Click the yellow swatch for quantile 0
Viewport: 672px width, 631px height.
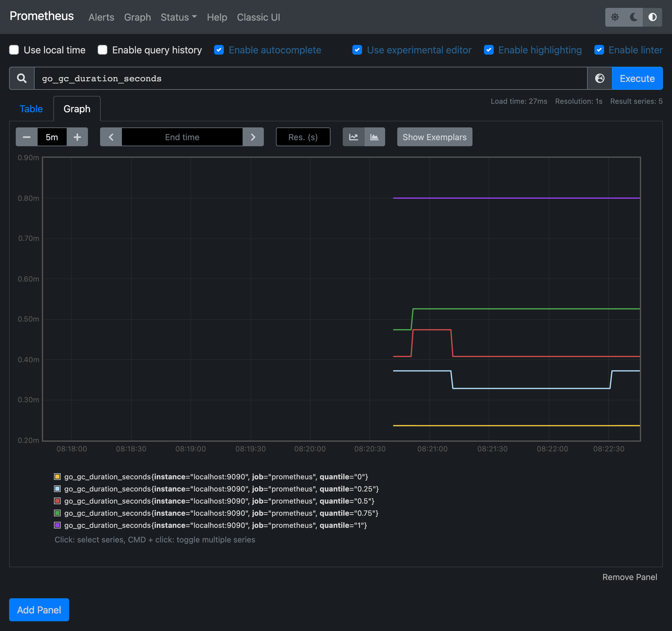pos(57,476)
